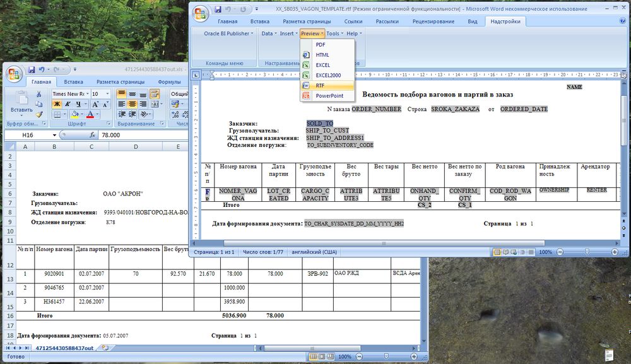Save document via Word Quick Access icon
The height and width of the screenshot is (364, 631).
pos(218,8)
